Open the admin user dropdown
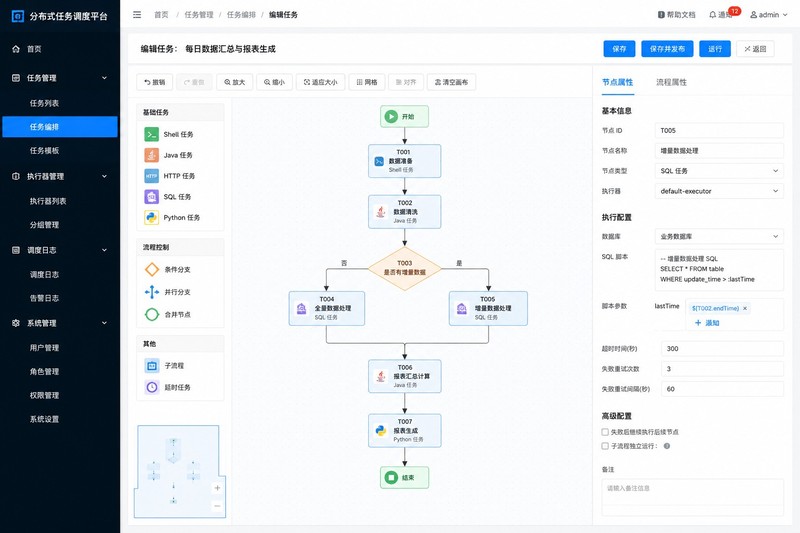The image size is (800, 533). coord(768,15)
